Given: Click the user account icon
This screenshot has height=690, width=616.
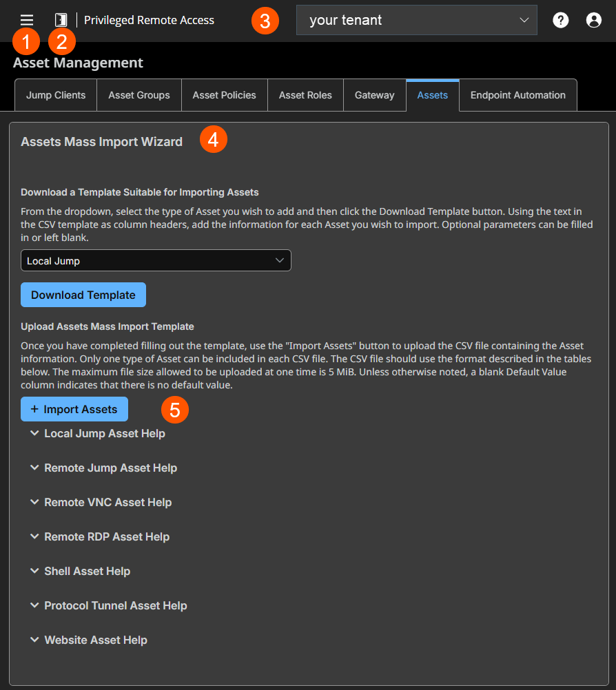Looking at the screenshot, I should click(x=593, y=19).
